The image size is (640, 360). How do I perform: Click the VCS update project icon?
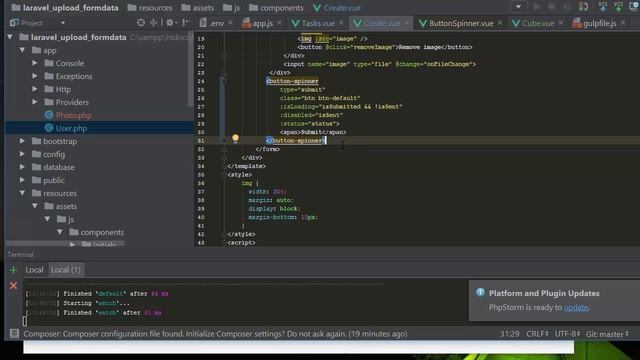pos(603,7)
